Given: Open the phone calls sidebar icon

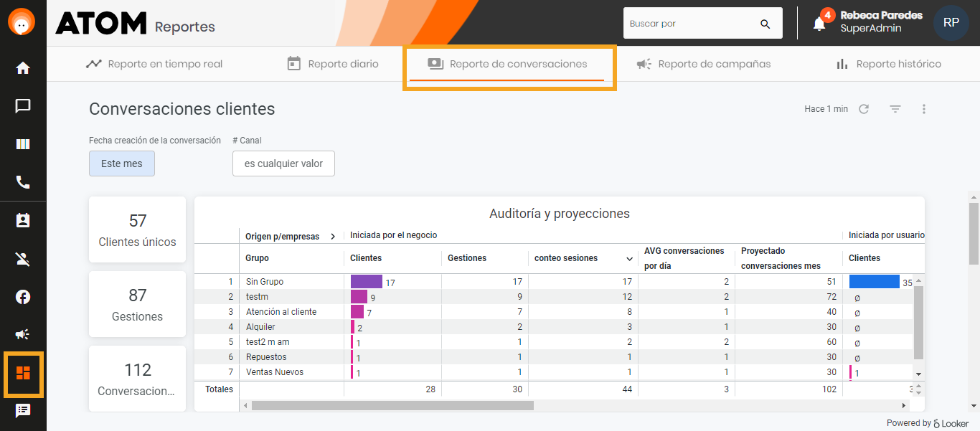Looking at the screenshot, I should tap(23, 182).
